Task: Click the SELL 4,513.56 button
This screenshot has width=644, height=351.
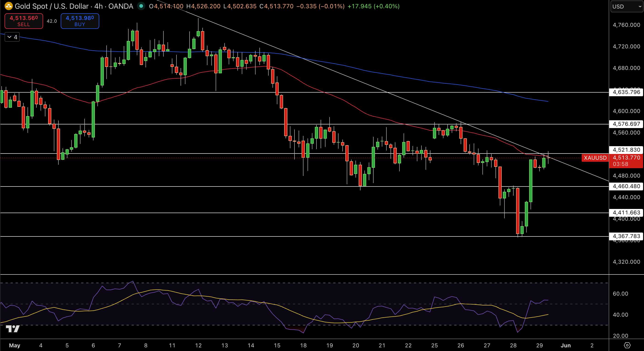Action: (x=24, y=21)
